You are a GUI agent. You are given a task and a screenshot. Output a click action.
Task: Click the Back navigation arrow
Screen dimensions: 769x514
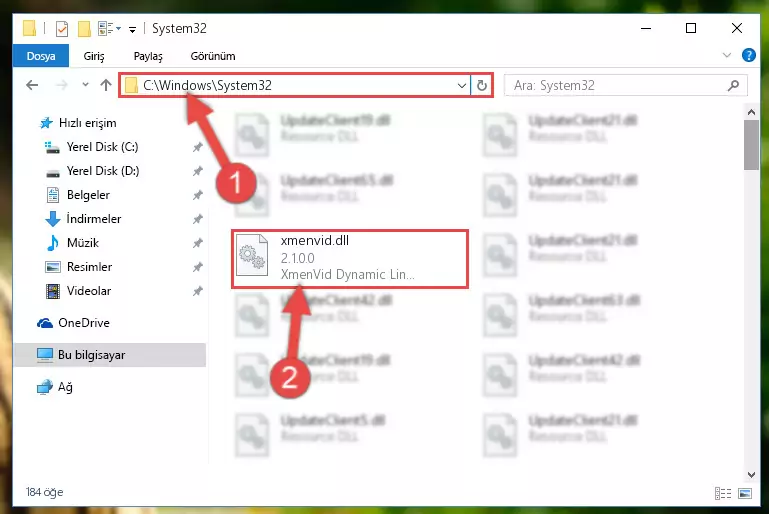(32, 85)
